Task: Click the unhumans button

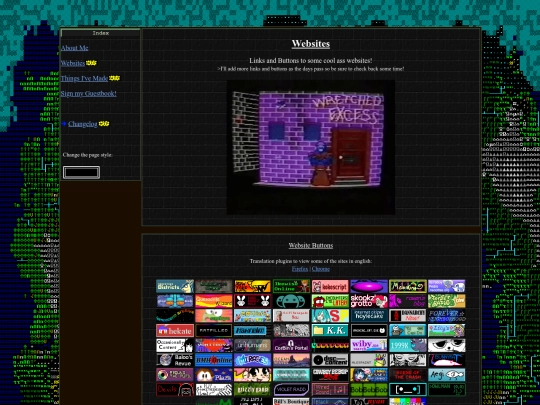Action: point(253,345)
